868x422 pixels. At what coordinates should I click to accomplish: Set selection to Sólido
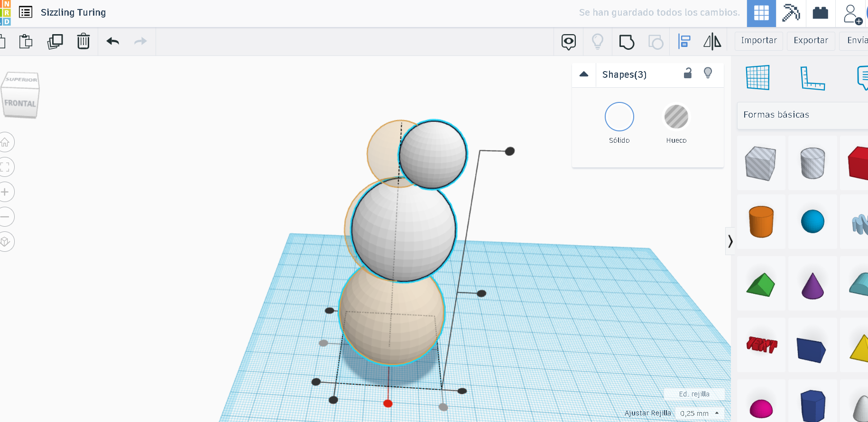(x=619, y=117)
